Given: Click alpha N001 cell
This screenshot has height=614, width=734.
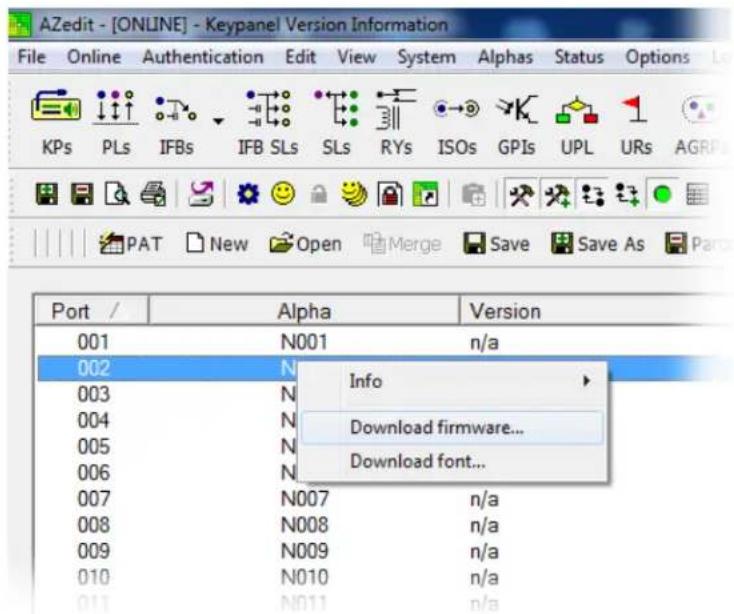Looking at the screenshot, I should point(304,342).
